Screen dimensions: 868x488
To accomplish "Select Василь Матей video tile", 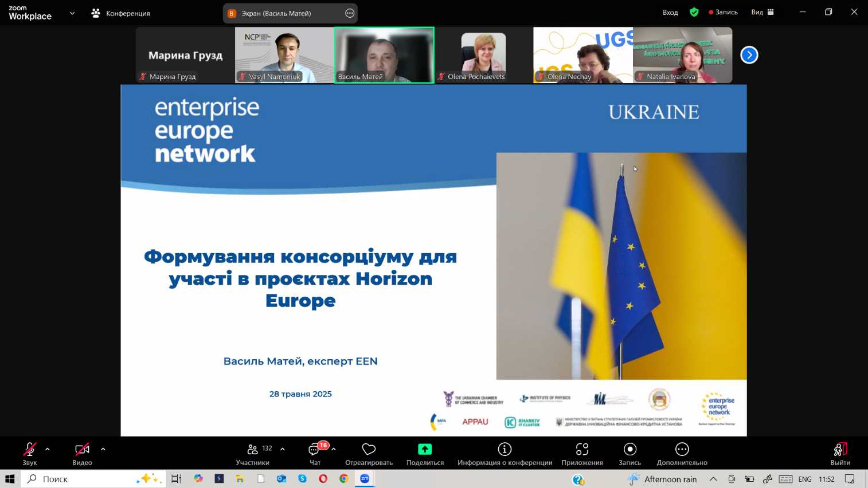I will click(384, 55).
